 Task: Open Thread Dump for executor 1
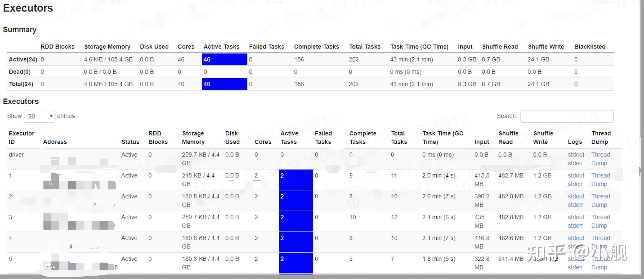point(600,180)
